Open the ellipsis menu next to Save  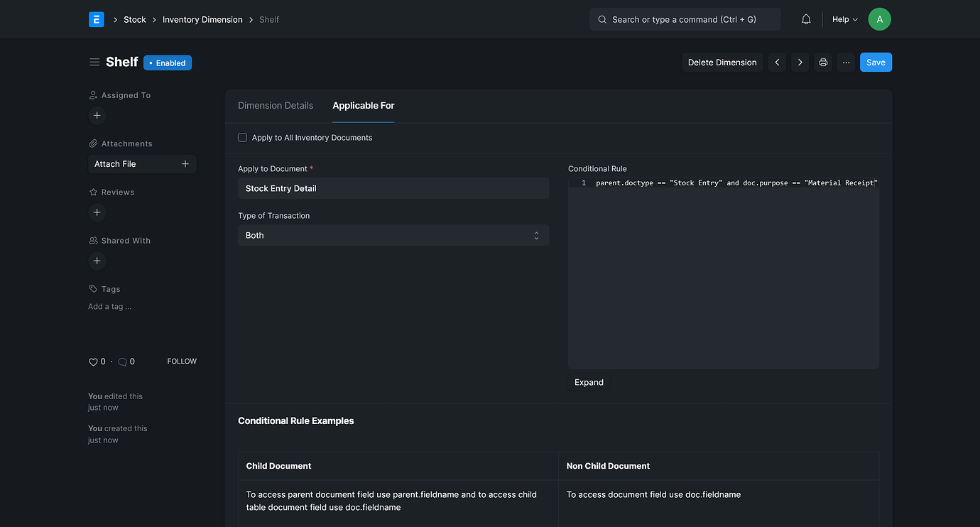coord(845,62)
